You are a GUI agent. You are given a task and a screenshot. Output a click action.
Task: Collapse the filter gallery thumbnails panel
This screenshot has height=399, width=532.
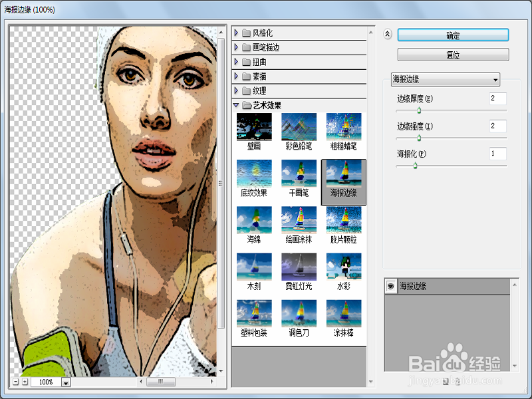[388, 34]
